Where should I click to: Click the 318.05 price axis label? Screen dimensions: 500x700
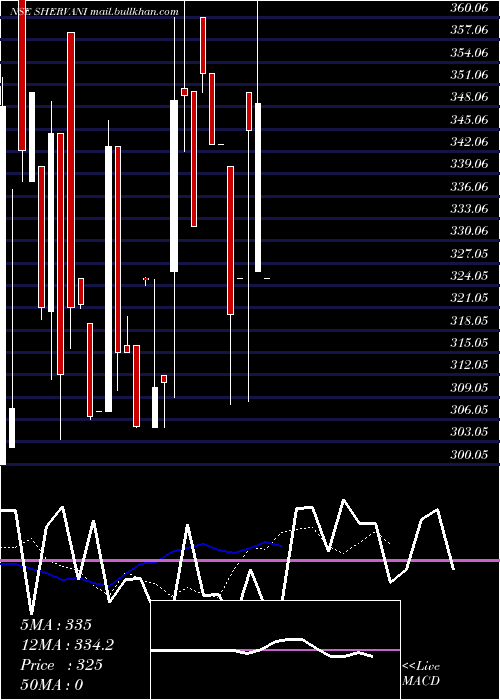[468, 321]
